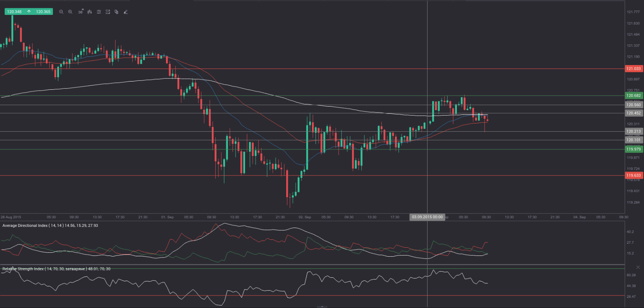Zoom in the price chart
This screenshot has height=308, width=644.
point(70,12)
